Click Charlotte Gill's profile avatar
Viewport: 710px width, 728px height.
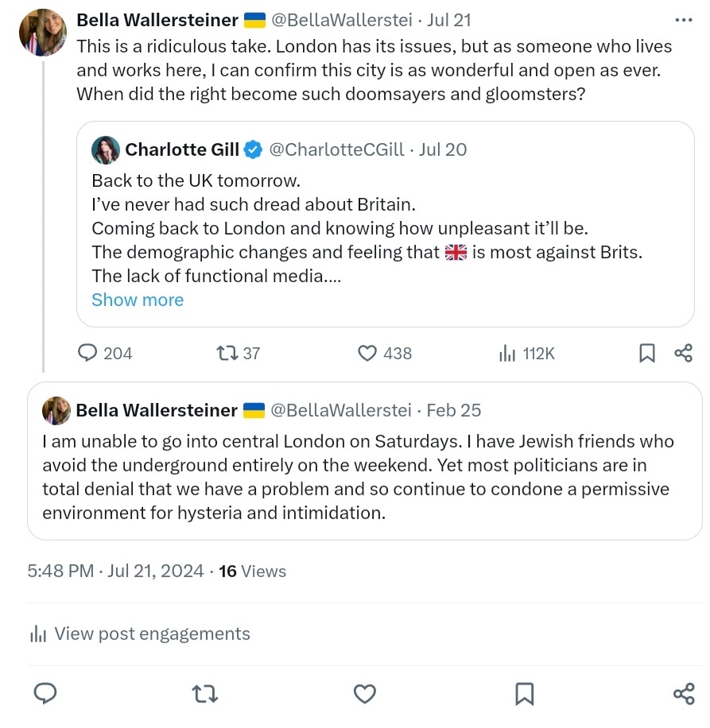pos(106,150)
